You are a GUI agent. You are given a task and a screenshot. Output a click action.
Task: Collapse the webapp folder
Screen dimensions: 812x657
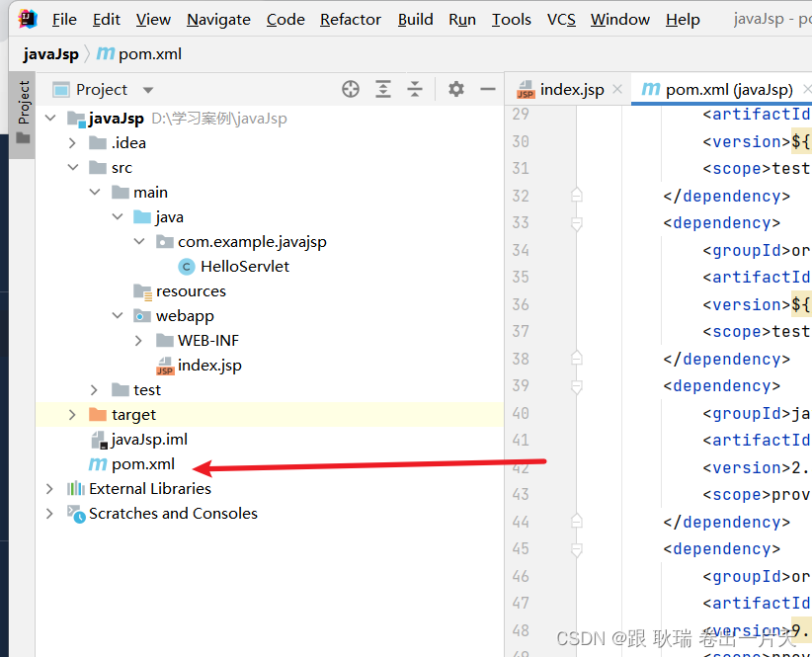[x=118, y=315]
